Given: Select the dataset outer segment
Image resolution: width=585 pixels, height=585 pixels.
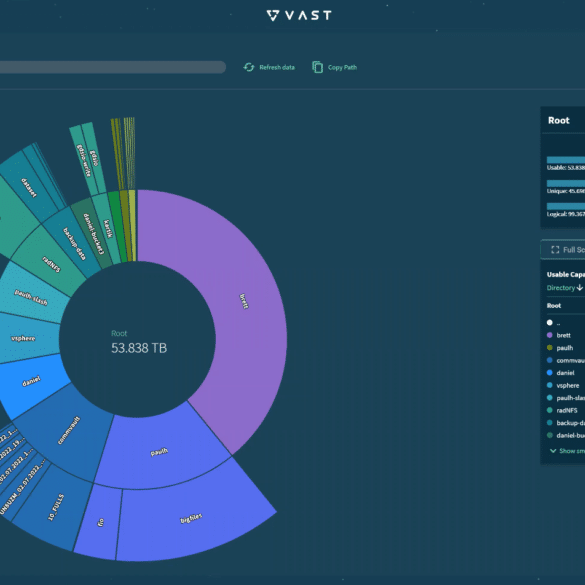Looking at the screenshot, I should 30,187.
